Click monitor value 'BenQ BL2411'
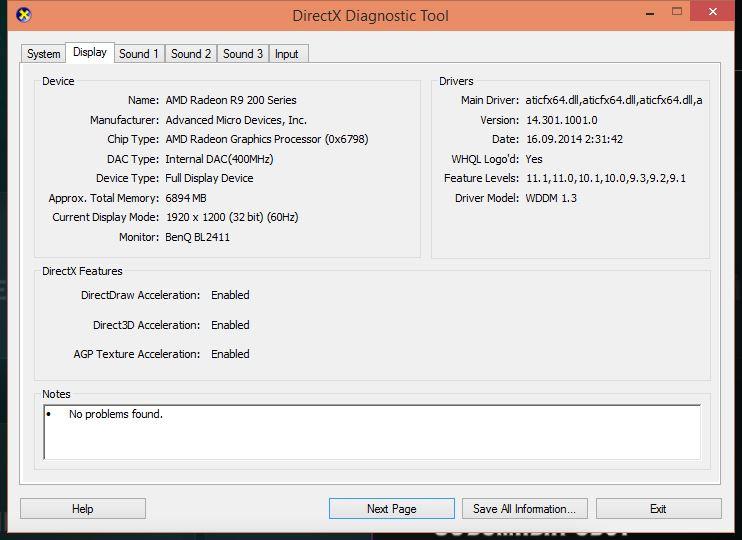 click(x=197, y=237)
